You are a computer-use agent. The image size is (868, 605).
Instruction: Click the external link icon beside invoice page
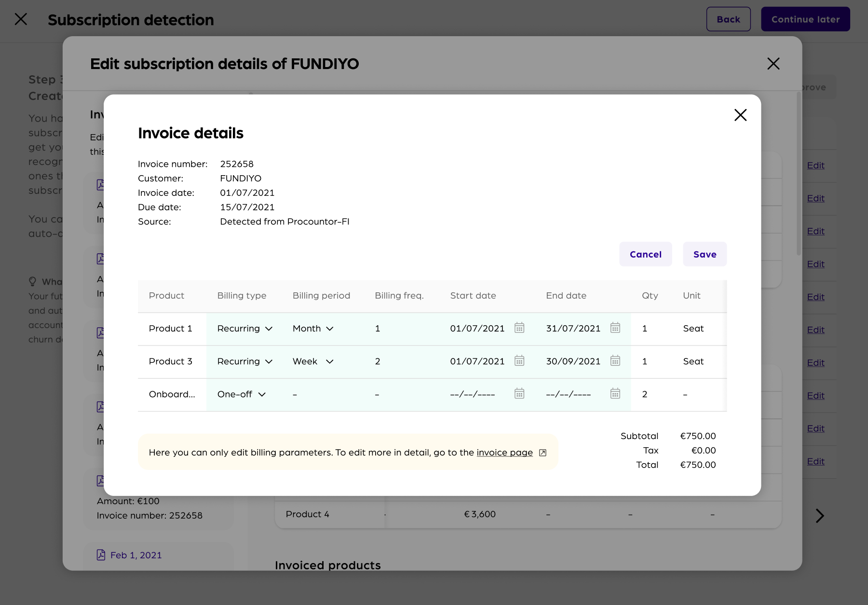[x=542, y=453]
